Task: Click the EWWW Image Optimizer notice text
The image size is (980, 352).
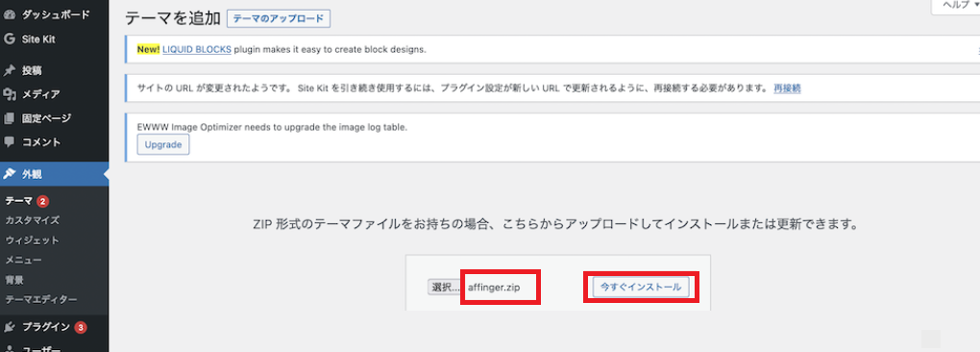Action: pos(273,127)
